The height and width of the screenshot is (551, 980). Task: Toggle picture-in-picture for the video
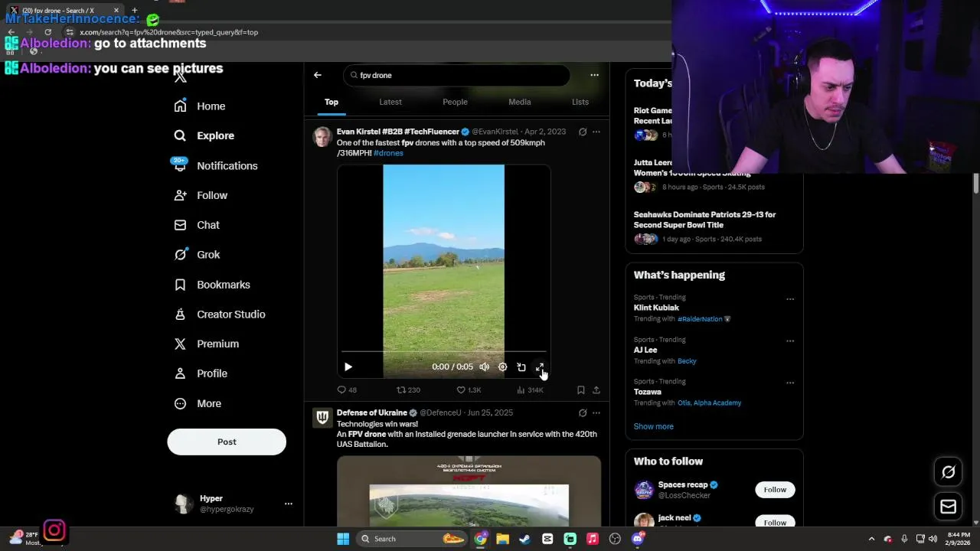click(x=521, y=367)
